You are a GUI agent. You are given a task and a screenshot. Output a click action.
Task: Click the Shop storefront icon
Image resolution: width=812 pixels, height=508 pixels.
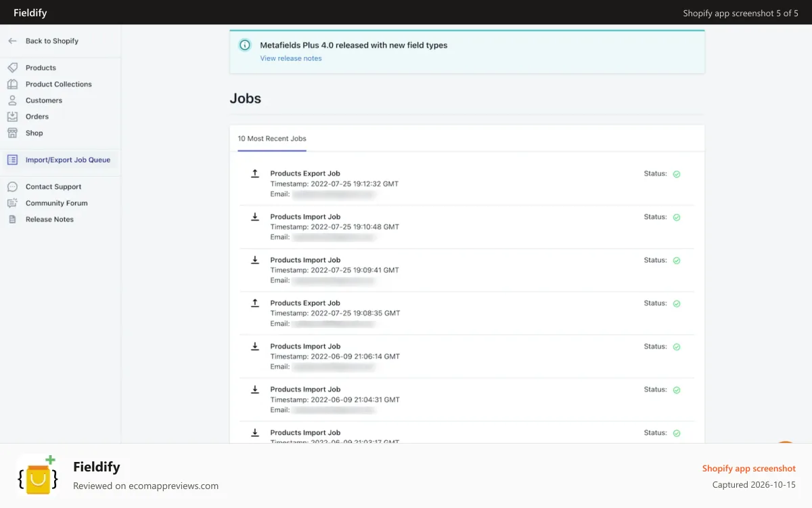point(12,133)
